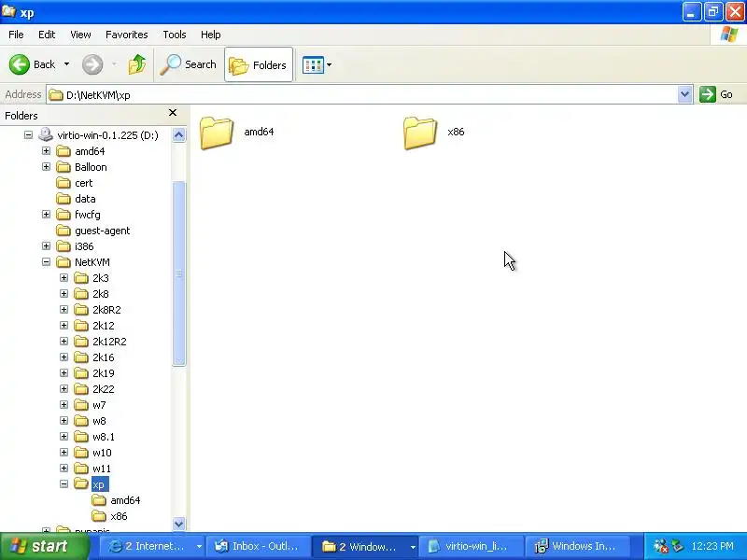747x560 pixels.
Task: Switch to Inbox - Outlook taskbar button
Action: [259, 546]
